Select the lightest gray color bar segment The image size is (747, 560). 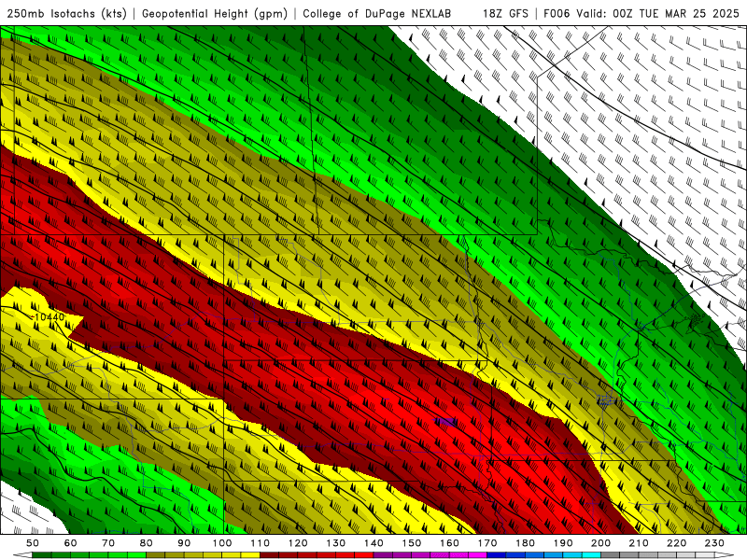[x=705, y=555]
